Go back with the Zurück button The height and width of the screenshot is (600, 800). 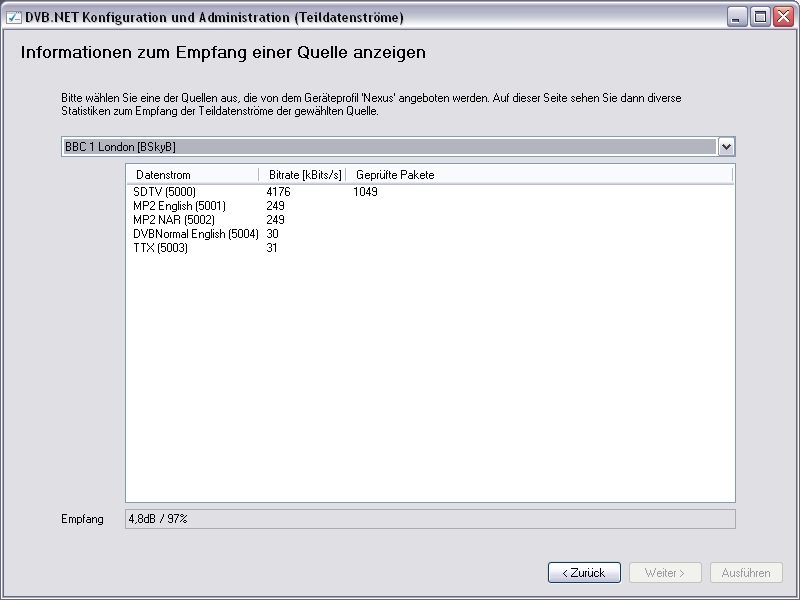coord(584,573)
